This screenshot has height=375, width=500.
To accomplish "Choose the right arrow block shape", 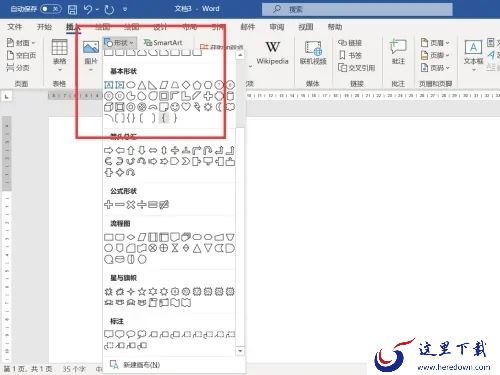I will pos(109,150).
